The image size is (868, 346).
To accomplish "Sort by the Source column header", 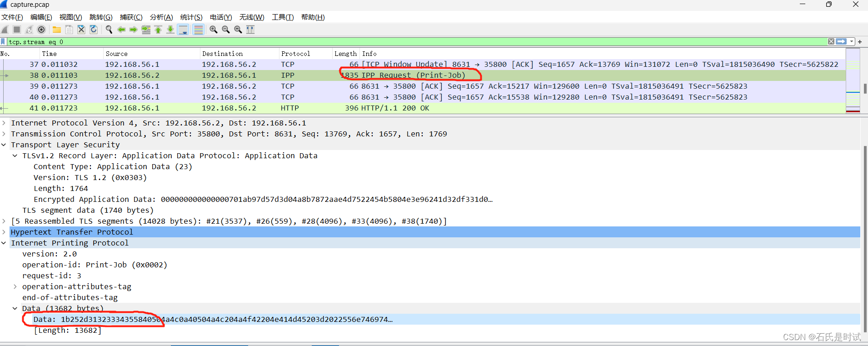I will pos(152,54).
